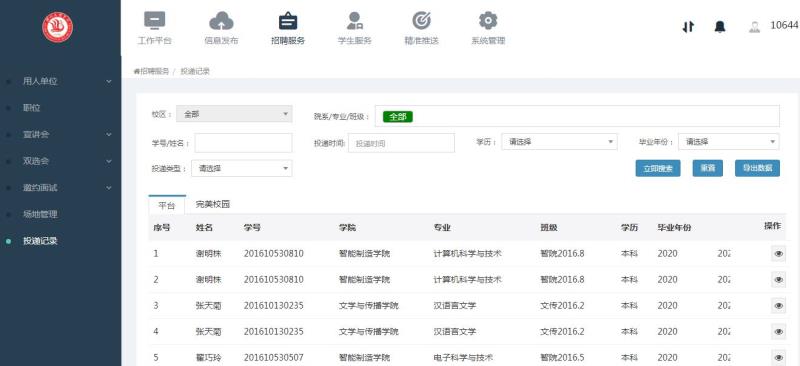Viewport: 800px width, 366px height.
Task: Click the 操作 column header
Action: (772, 226)
